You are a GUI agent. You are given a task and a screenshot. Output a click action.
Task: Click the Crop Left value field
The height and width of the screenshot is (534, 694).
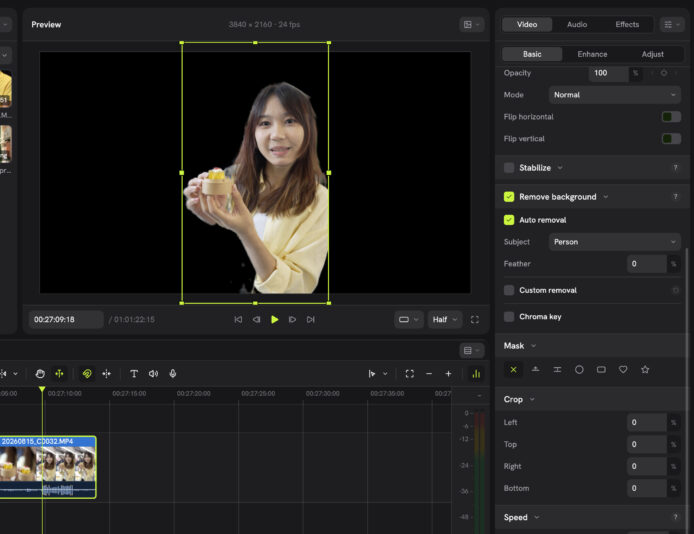pyautogui.click(x=647, y=423)
